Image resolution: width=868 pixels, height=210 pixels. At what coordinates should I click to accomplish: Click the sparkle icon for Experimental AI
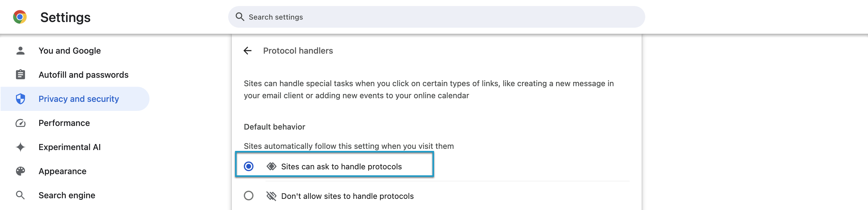(x=20, y=147)
